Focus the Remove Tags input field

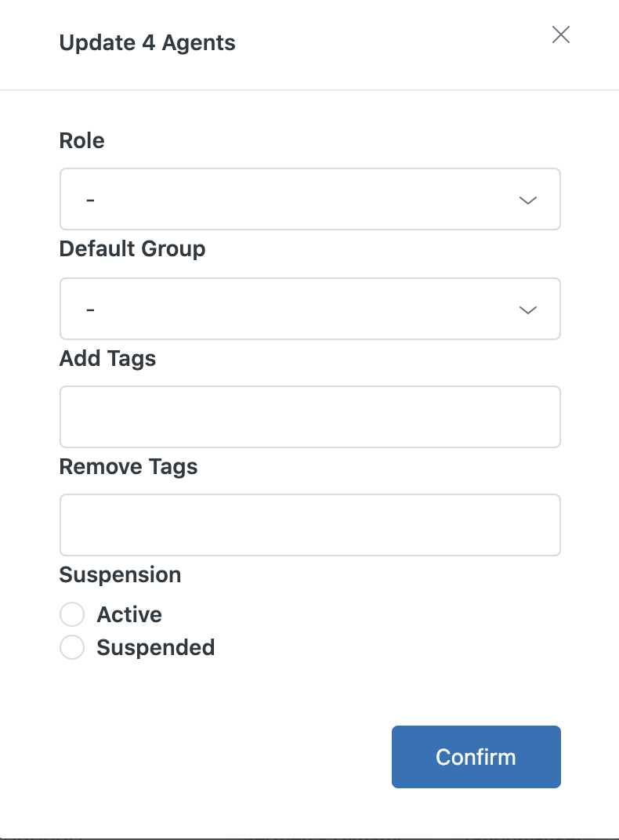click(309, 525)
